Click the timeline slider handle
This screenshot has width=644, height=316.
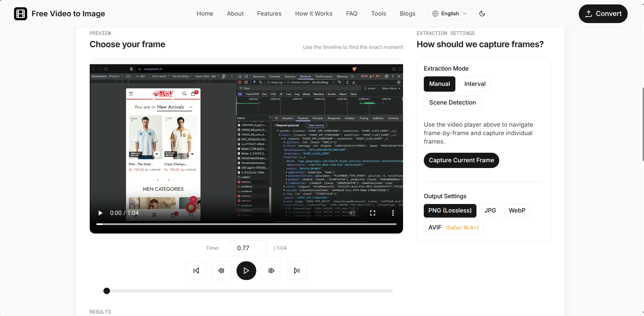pyautogui.click(x=107, y=291)
